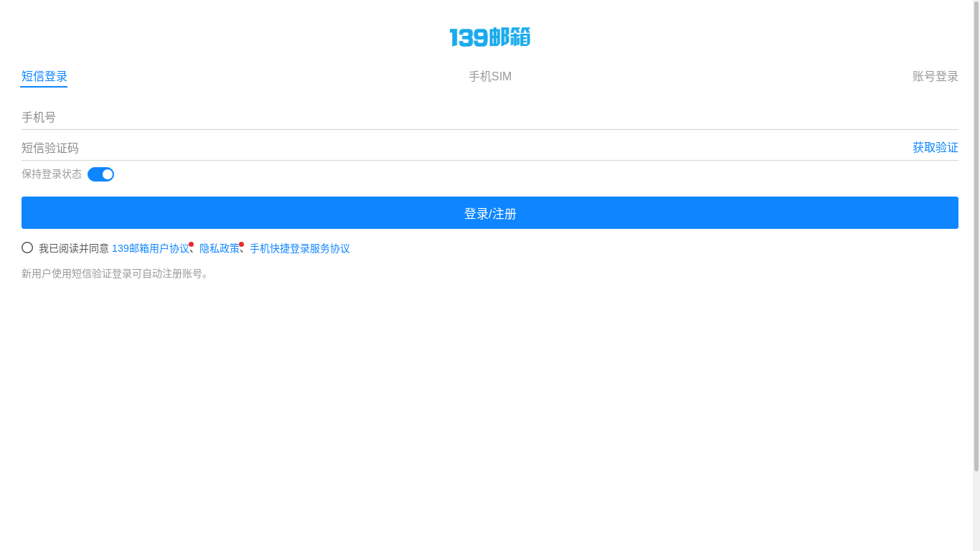980x551 pixels.
Task: Open the 手机快捷登录服务协议 link
Action: [x=300, y=248]
